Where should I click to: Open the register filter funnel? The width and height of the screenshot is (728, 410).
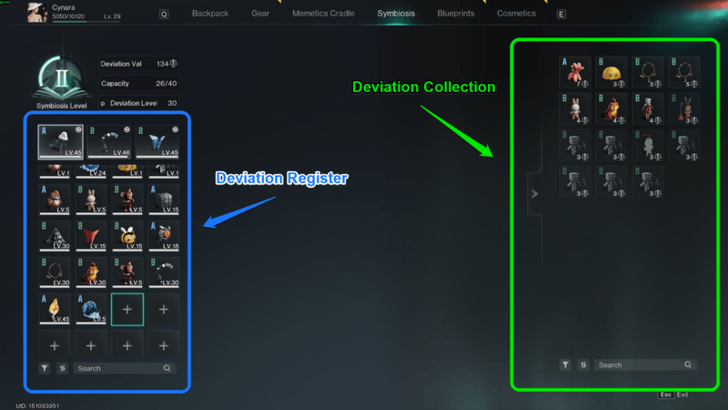44,368
